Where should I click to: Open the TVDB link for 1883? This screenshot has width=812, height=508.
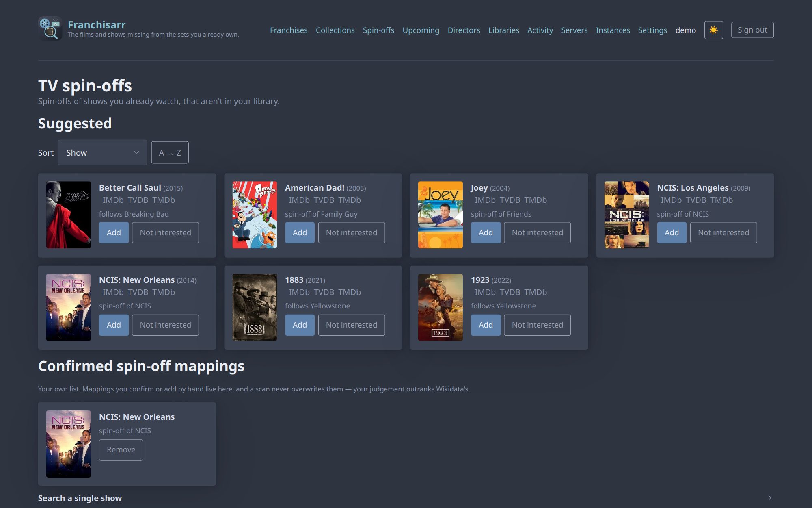324,292
